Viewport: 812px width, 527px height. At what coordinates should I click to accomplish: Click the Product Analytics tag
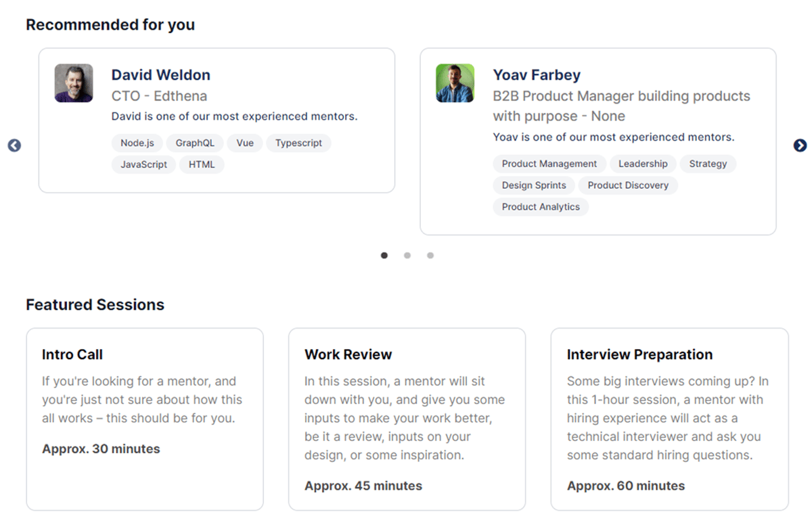click(x=541, y=207)
